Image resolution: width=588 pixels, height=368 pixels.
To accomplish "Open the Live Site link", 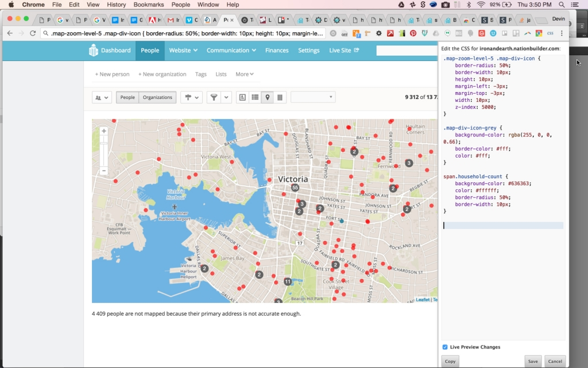I will [x=344, y=51].
